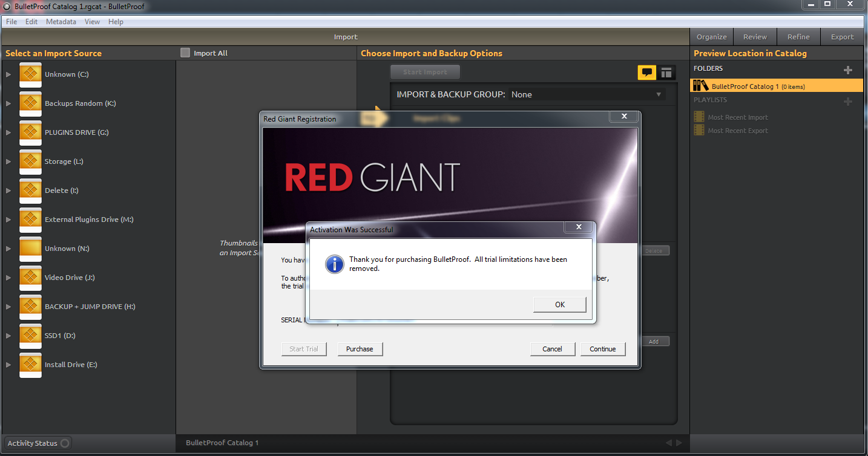Image resolution: width=868 pixels, height=456 pixels.
Task: Click the layout panel view icon
Action: (666, 73)
